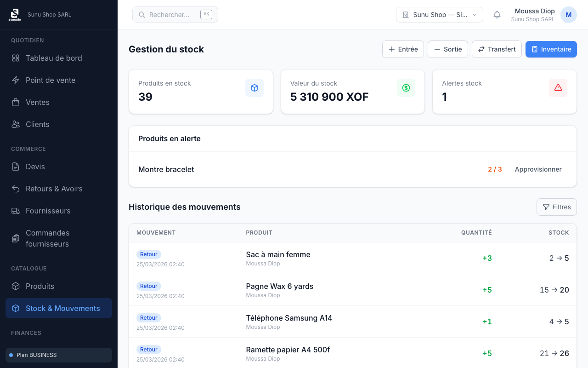
Task: Click the Inventaire button
Action: [x=551, y=49]
